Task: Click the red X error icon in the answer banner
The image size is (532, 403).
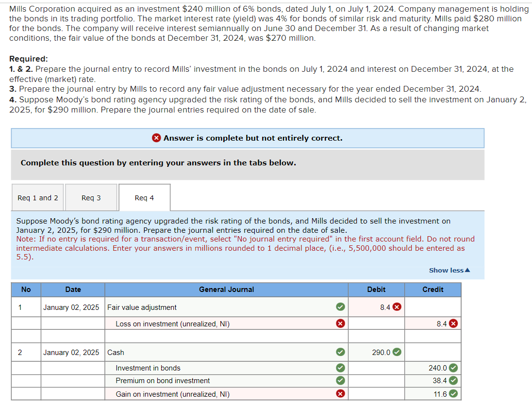Action: [156, 138]
